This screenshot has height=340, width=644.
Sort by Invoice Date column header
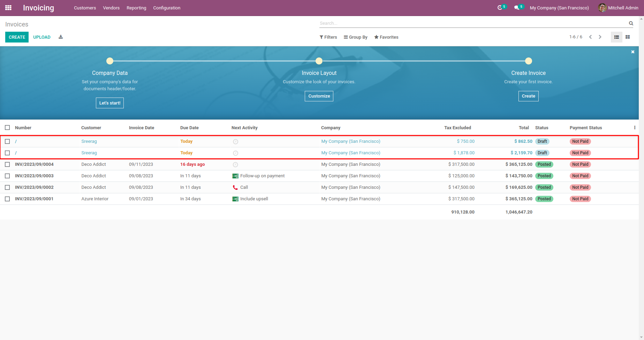click(142, 128)
